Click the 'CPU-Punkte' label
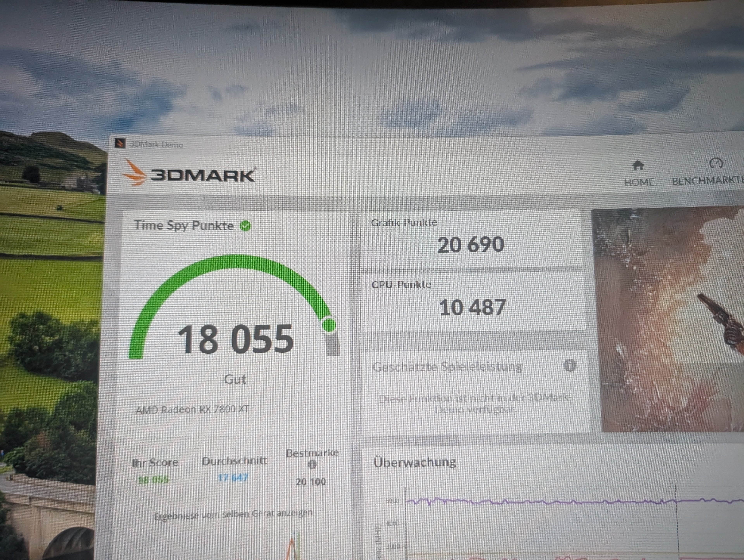Viewport: 744px width, 560px height. pyautogui.click(x=401, y=285)
